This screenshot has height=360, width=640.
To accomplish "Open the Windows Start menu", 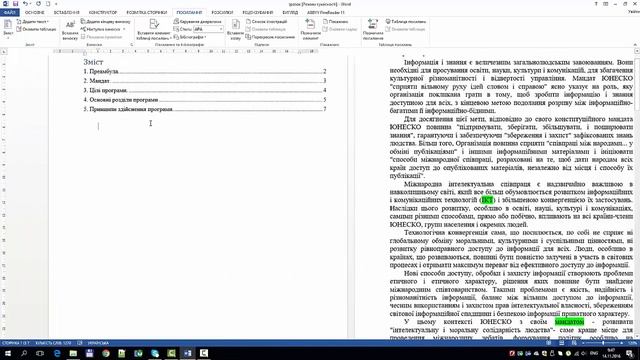I will point(8,353).
